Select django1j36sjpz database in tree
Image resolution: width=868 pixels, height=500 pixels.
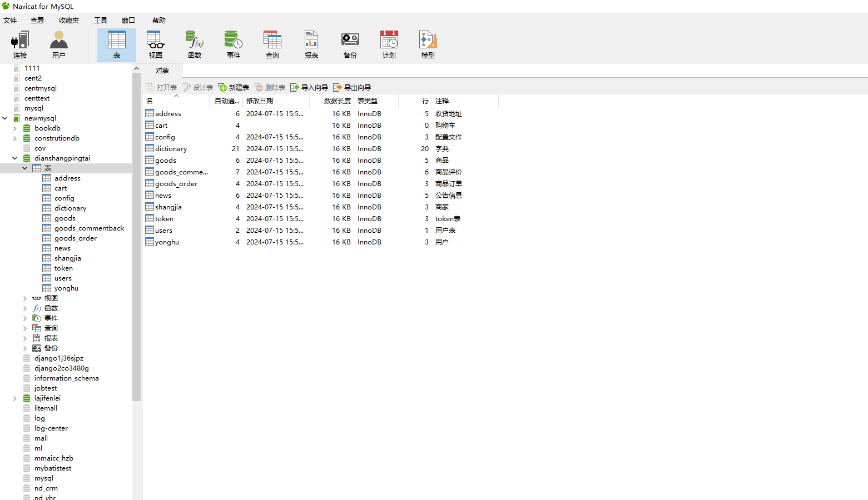tap(59, 358)
